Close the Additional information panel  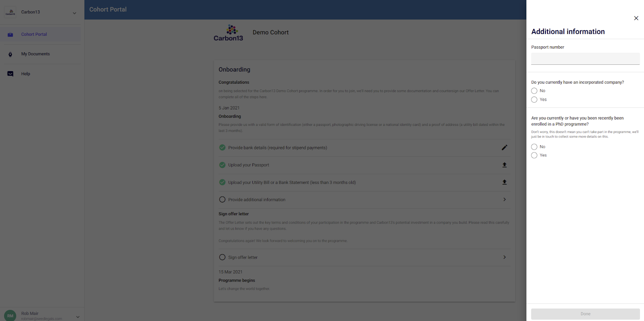coord(636,18)
